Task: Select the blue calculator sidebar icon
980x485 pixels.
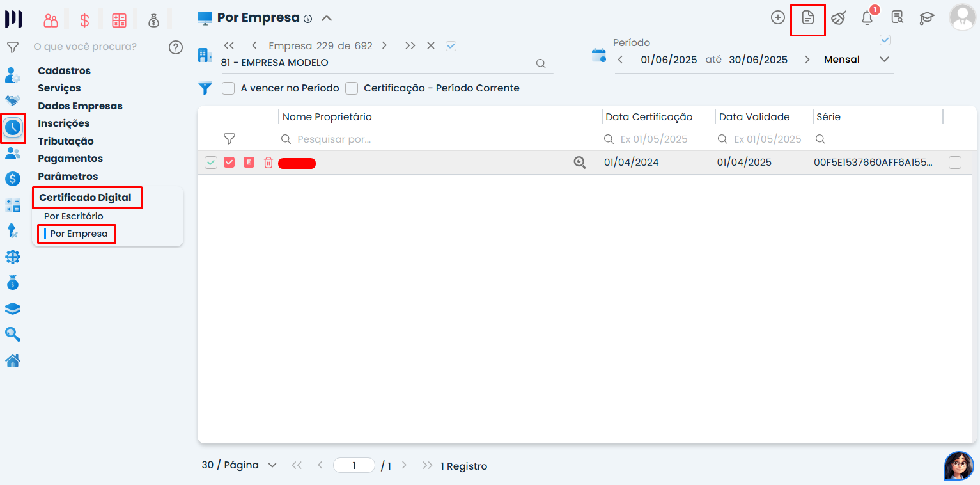Action: (13, 205)
